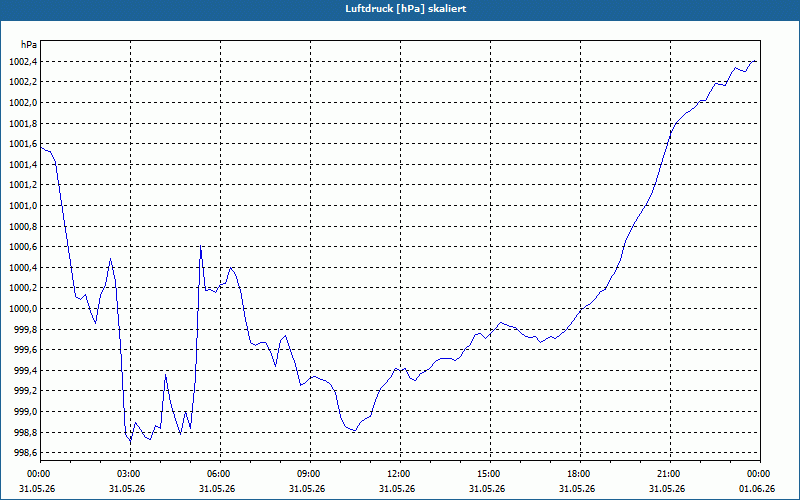800x500 pixels.
Task: Click the 1002,0 axis value
Action: click(x=23, y=103)
